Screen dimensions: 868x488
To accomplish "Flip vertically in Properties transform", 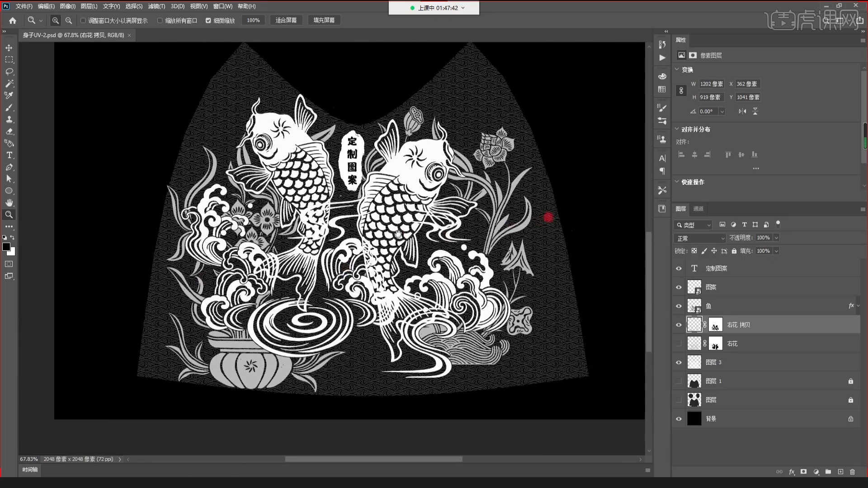I will pyautogui.click(x=755, y=111).
